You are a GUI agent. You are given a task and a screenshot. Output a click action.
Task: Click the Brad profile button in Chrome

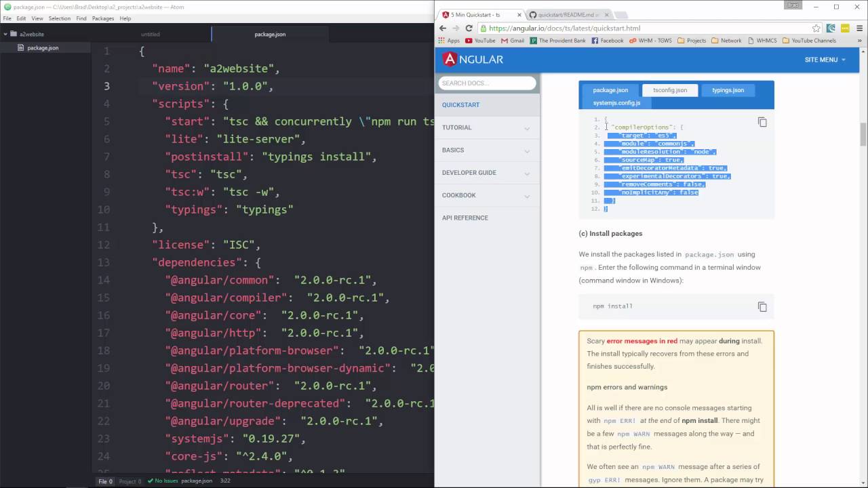tap(793, 5)
